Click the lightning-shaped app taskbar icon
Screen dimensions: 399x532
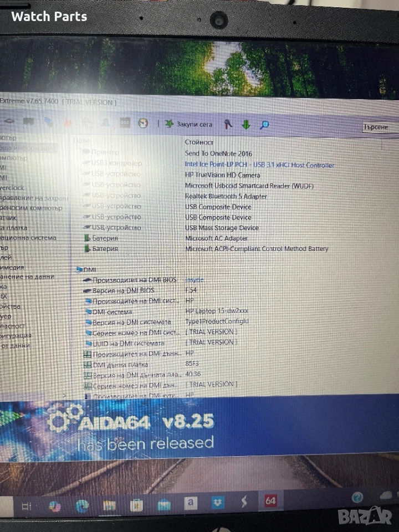(x=244, y=502)
